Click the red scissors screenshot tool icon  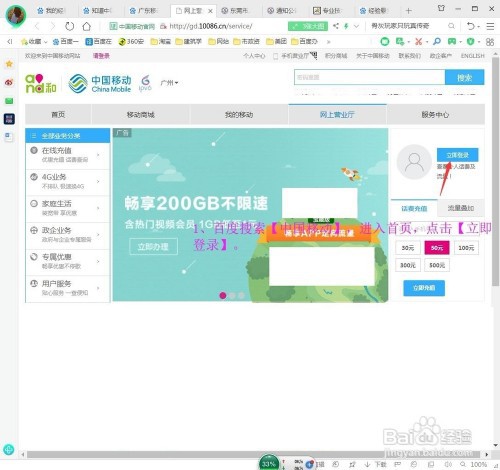pyautogui.click(x=419, y=41)
